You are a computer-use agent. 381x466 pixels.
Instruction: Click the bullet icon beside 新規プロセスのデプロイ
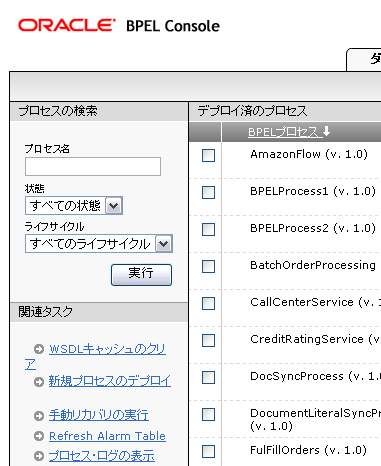click(x=39, y=382)
